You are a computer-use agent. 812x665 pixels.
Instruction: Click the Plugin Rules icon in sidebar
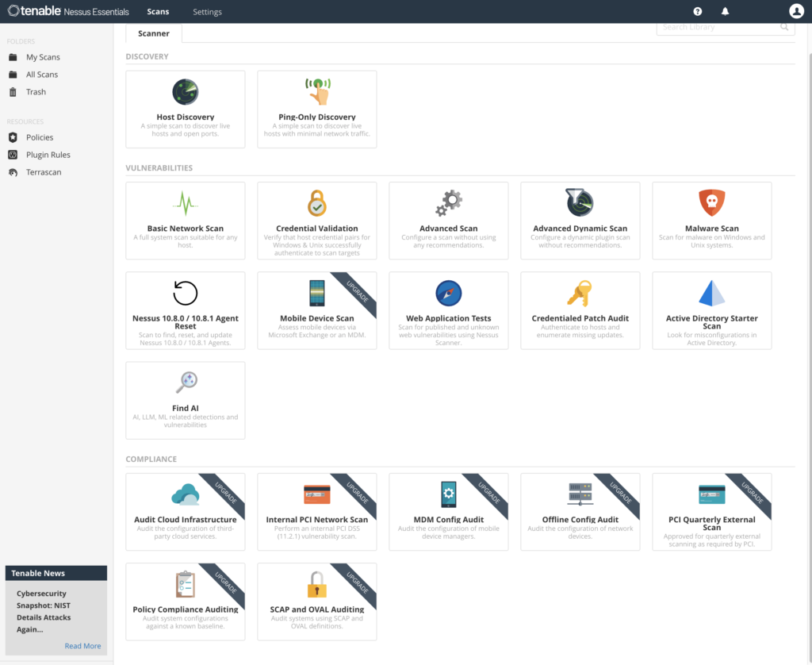13,155
